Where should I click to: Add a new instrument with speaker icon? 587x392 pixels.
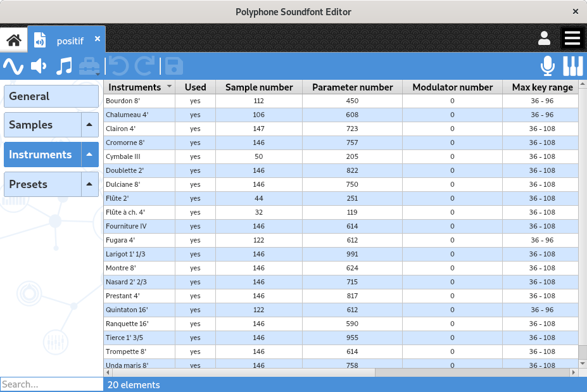(39, 66)
